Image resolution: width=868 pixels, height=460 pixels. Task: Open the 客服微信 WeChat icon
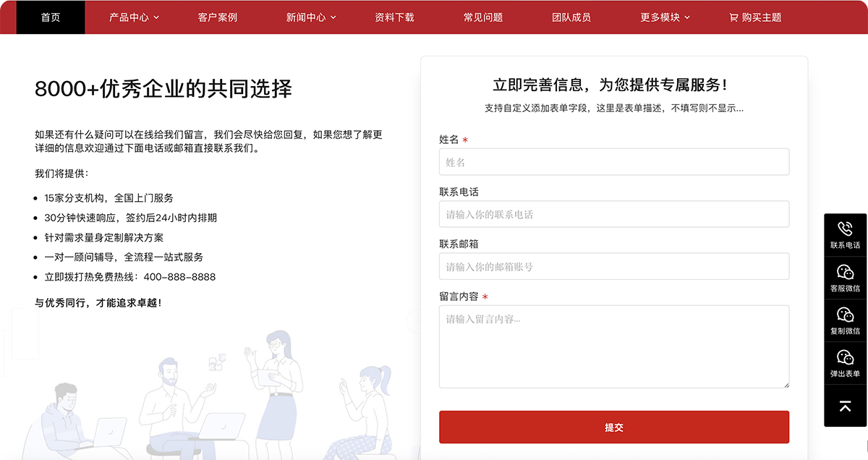[x=845, y=272]
